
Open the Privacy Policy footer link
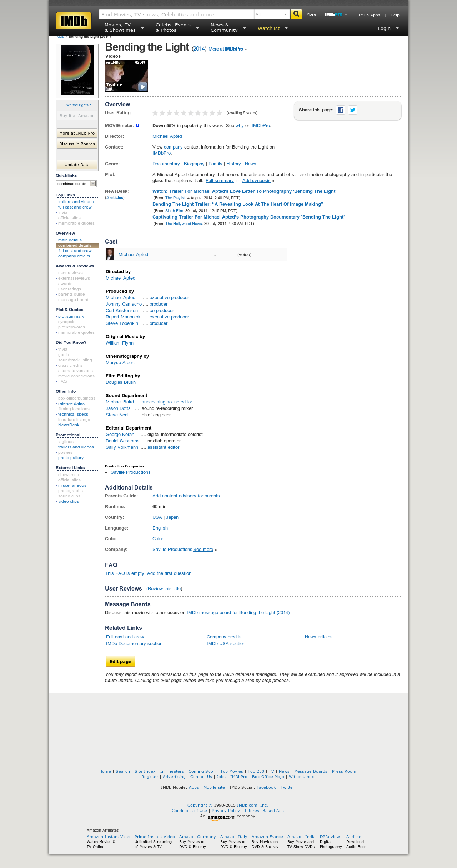tap(226, 811)
